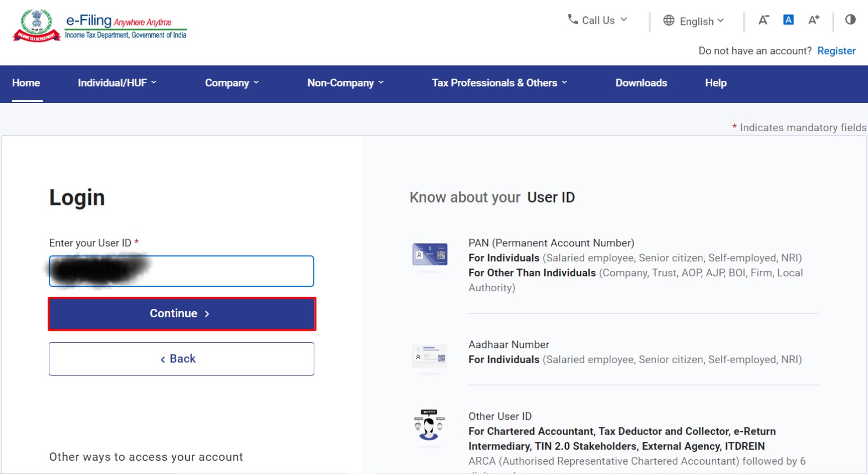Expand the Call Us dropdown
Screen dimensions: 868x474
pyautogui.click(x=598, y=20)
